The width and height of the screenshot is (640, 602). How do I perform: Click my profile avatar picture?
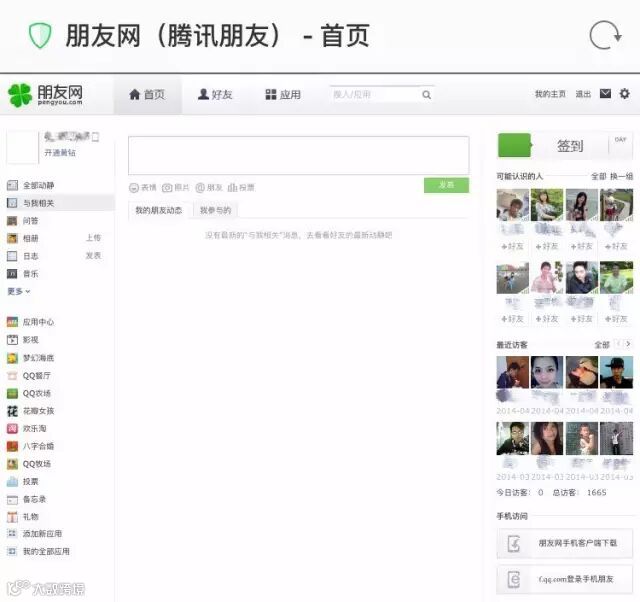point(22,147)
